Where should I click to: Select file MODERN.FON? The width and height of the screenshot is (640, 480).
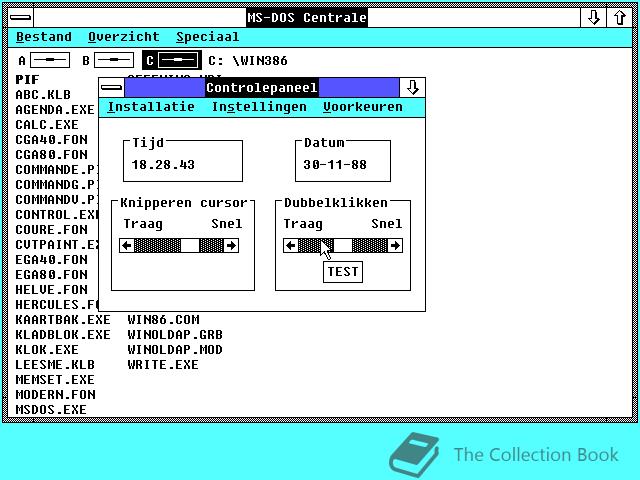click(55, 395)
